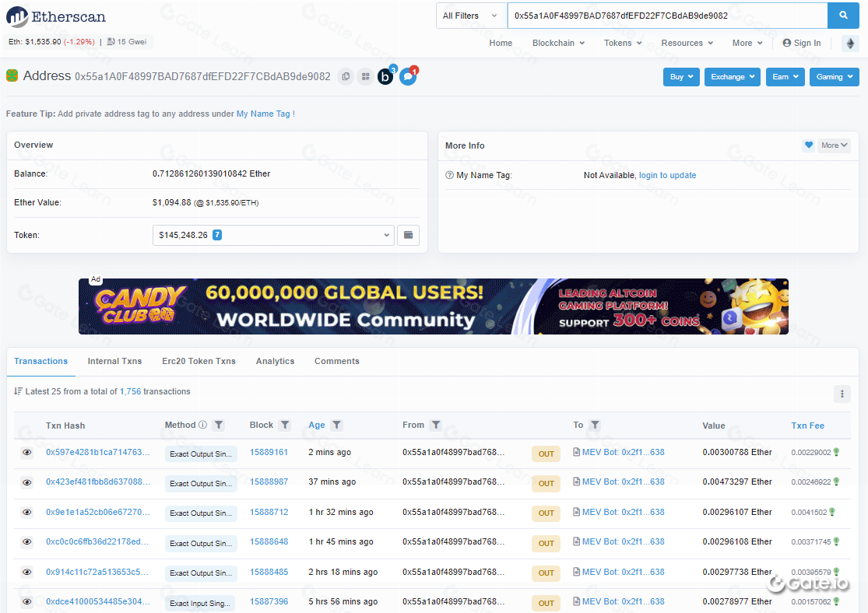Screen dimensions: 868x613
Task: Click the Candy Club advertisement banner
Action: tap(434, 306)
